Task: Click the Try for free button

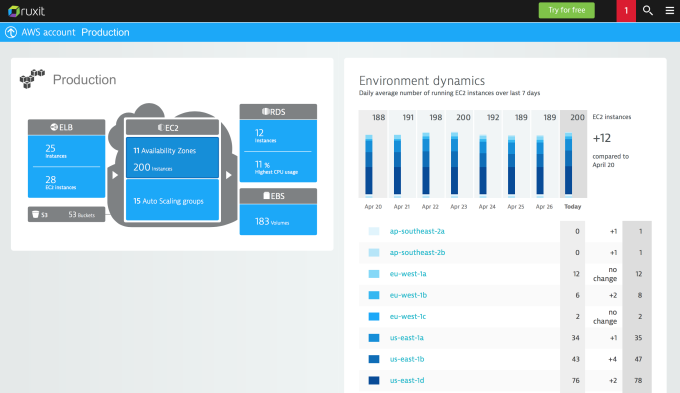Action: [566, 10]
